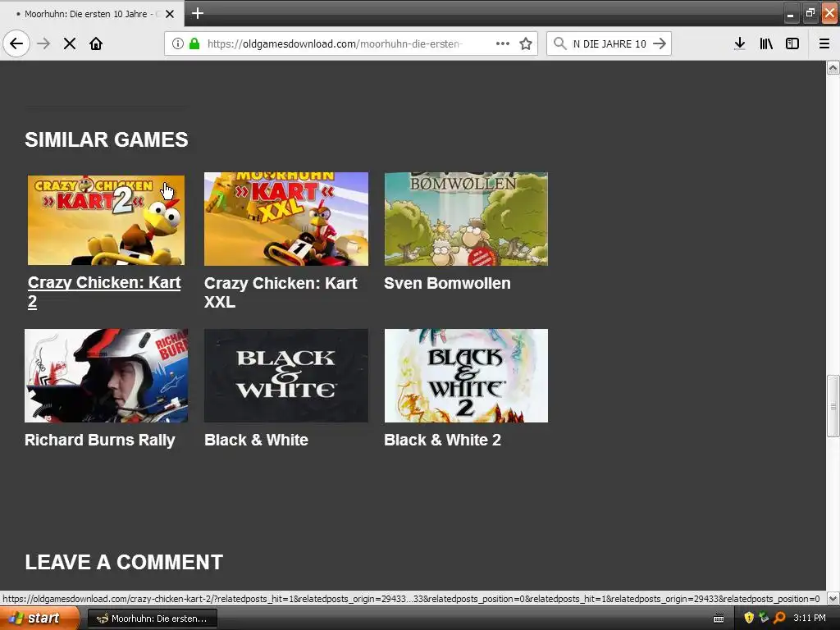
Task: Open the Firefox home page
Action: click(96, 43)
